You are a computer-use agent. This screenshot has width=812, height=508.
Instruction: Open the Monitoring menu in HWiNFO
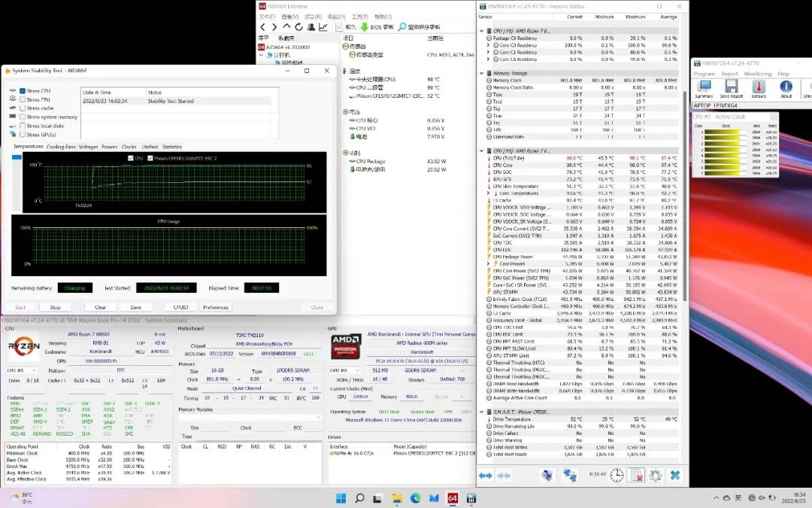pos(759,74)
